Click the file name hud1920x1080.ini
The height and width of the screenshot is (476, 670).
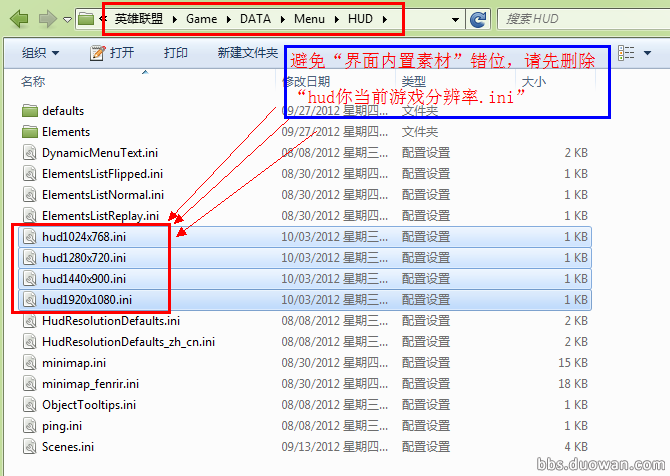point(87,300)
